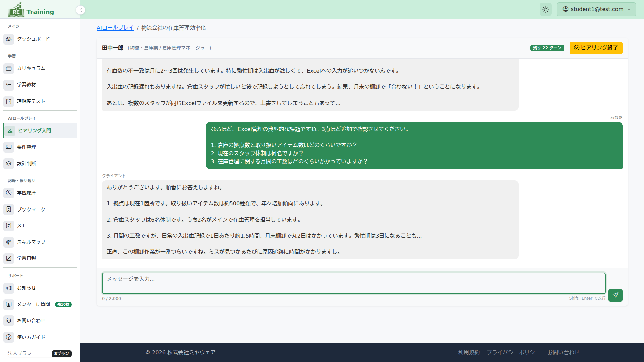Click the ヒアリング終了 button
This screenshot has height=362, width=644.
click(x=596, y=48)
